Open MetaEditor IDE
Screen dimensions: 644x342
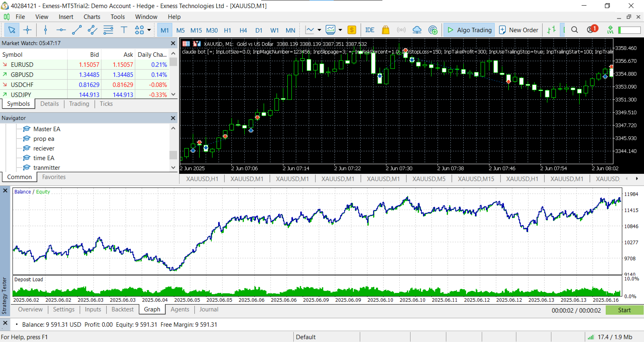point(369,30)
